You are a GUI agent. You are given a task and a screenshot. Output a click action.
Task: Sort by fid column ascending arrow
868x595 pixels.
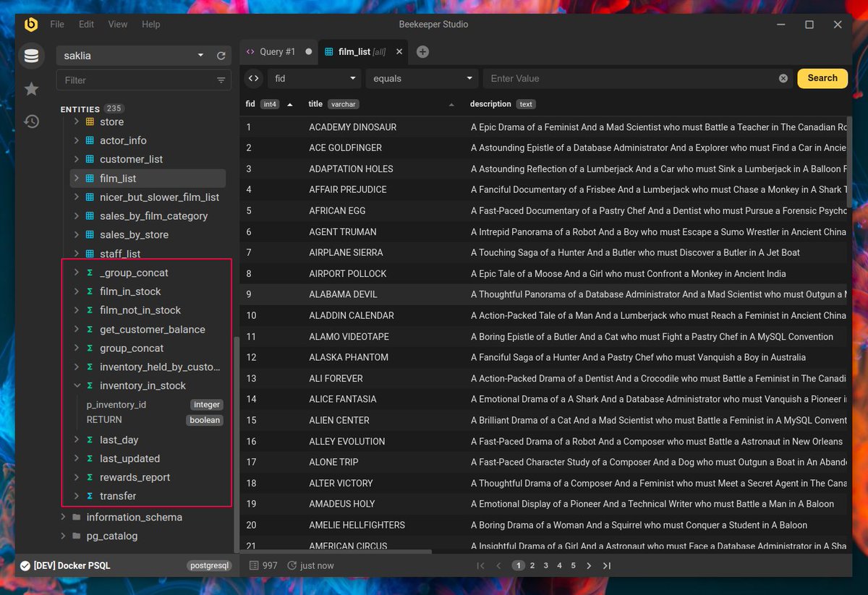pos(290,104)
